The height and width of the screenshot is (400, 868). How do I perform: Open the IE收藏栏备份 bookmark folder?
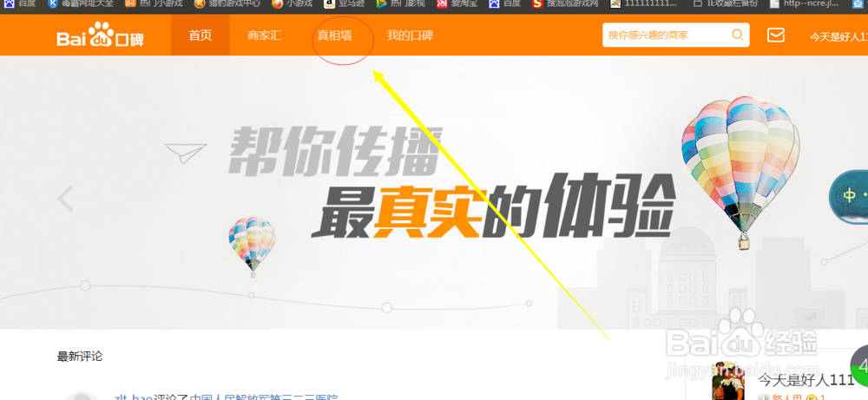(x=726, y=3)
